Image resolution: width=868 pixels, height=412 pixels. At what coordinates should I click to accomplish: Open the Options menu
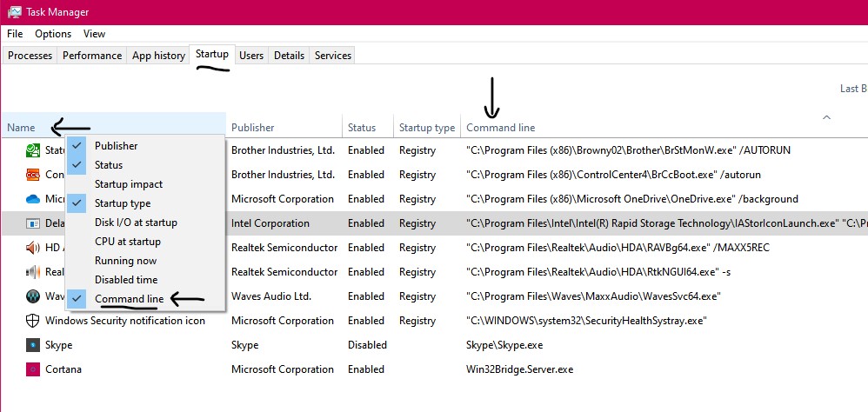click(x=53, y=34)
